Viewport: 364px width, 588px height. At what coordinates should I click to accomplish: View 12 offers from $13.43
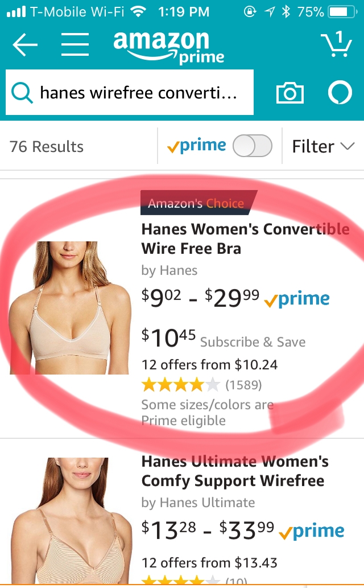(x=209, y=562)
